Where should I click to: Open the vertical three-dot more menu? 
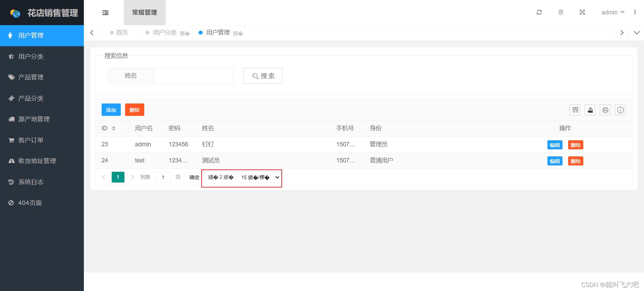635,12
